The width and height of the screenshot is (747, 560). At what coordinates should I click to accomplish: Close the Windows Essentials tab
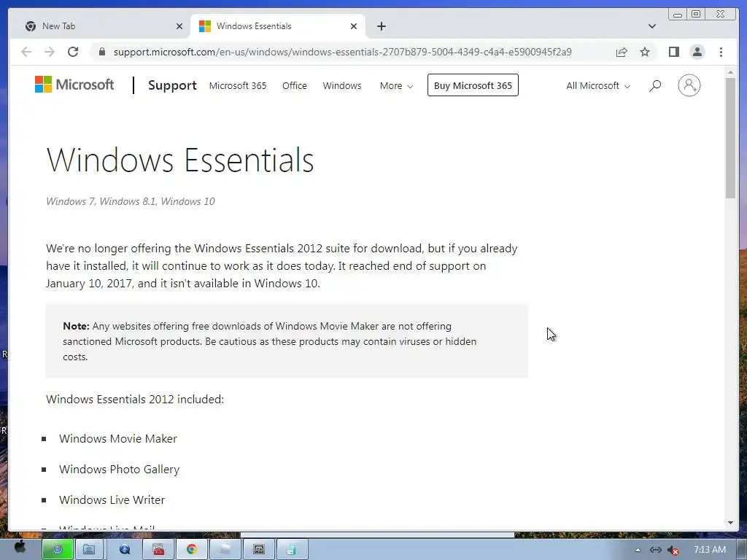click(x=354, y=26)
